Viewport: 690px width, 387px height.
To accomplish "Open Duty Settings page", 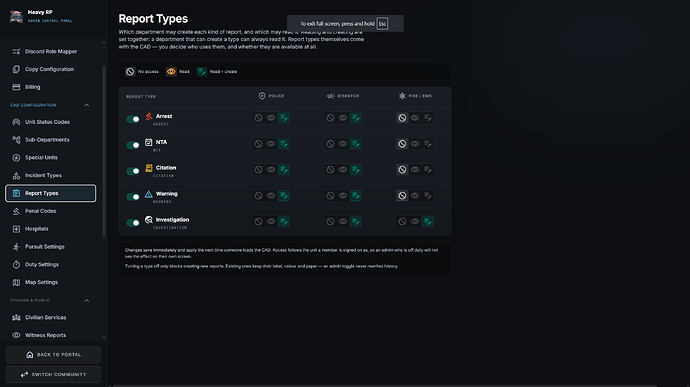I will coord(51,265).
